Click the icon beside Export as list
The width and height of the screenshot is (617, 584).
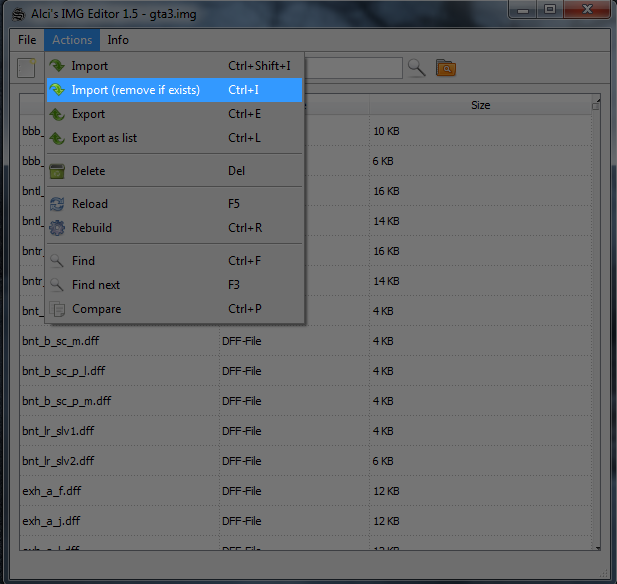(57, 138)
